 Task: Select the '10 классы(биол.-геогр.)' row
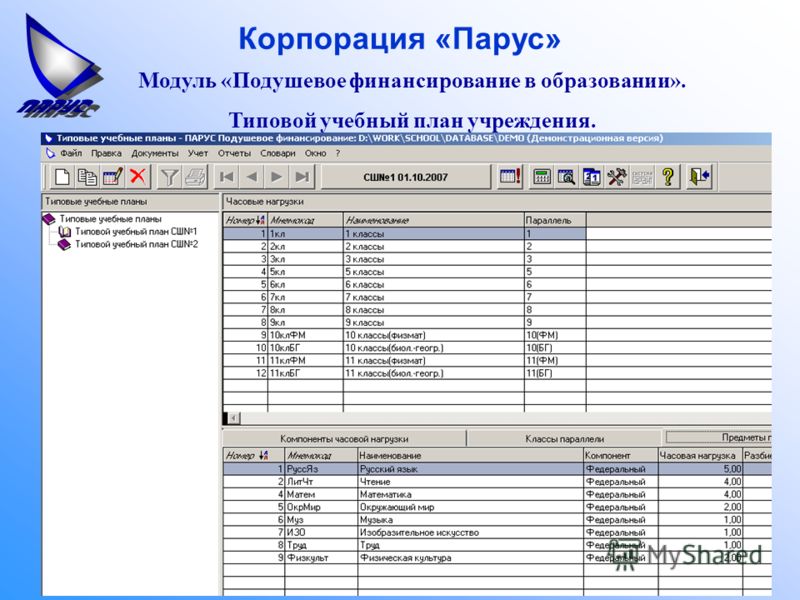coord(404,348)
